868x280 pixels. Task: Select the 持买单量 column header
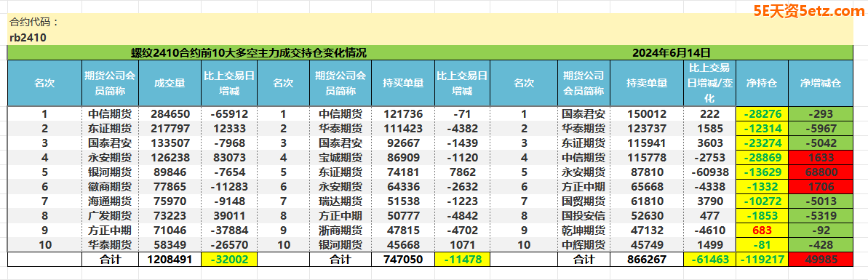coord(403,83)
